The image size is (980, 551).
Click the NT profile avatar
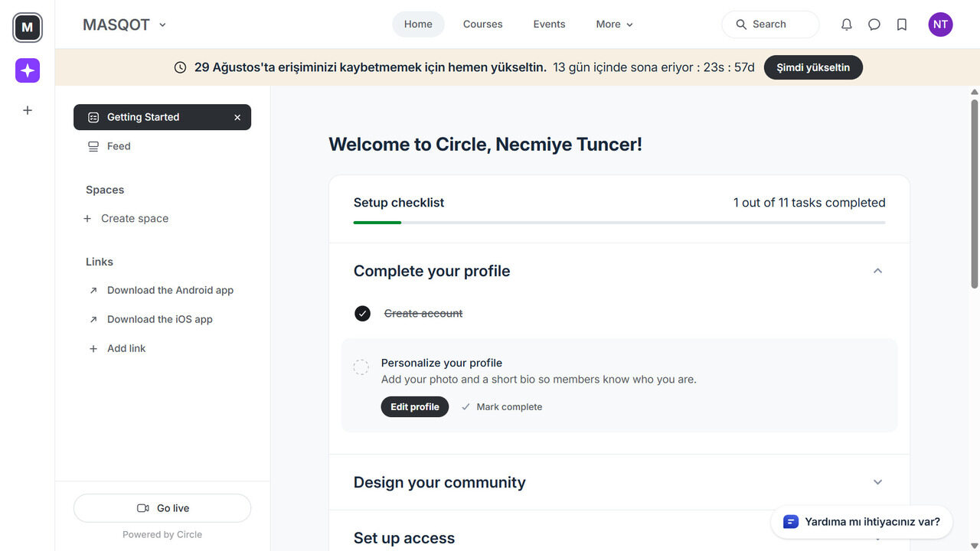click(940, 24)
